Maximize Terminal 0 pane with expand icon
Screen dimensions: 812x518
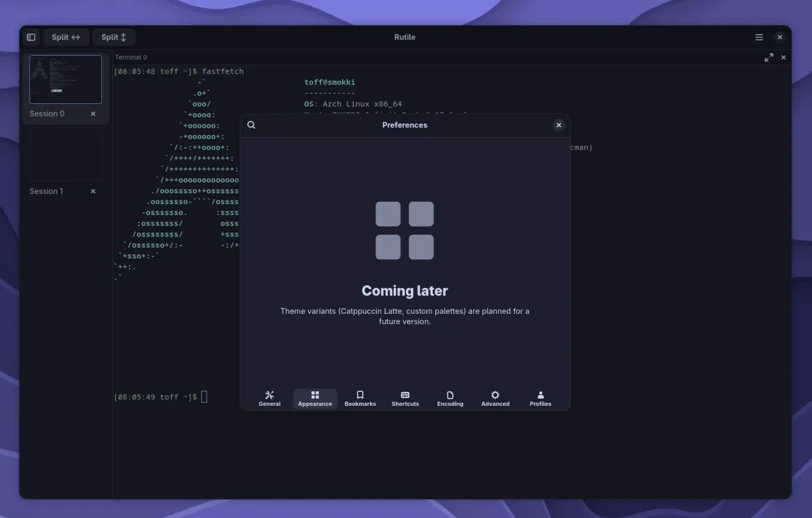769,57
